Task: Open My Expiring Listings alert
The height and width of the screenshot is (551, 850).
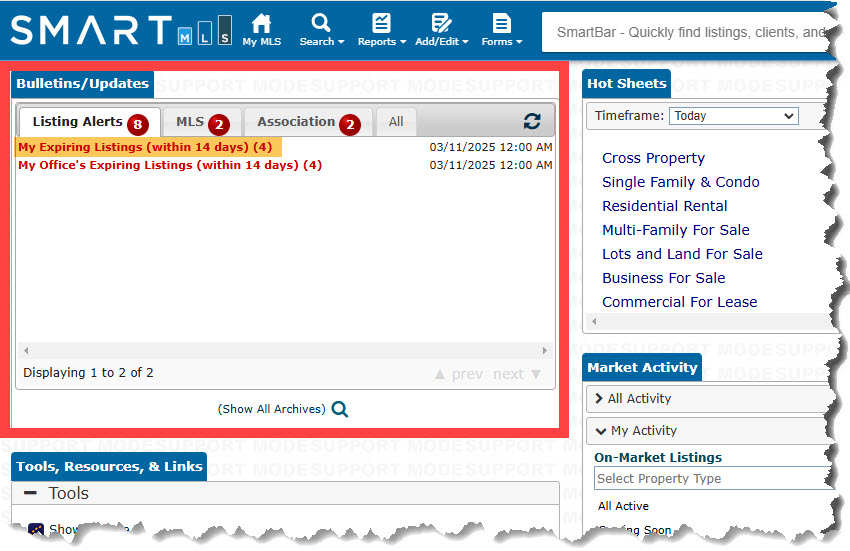Action: (145, 147)
